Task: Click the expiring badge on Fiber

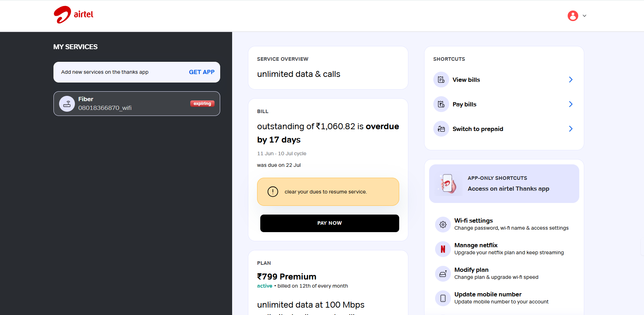Action: [x=202, y=104]
